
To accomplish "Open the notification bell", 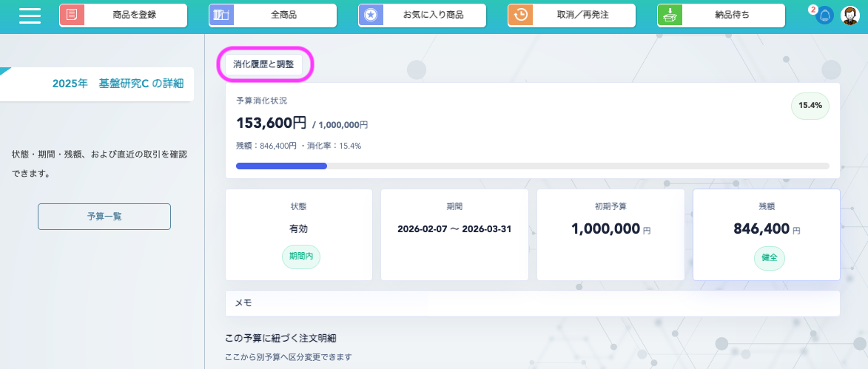I will pos(824,16).
